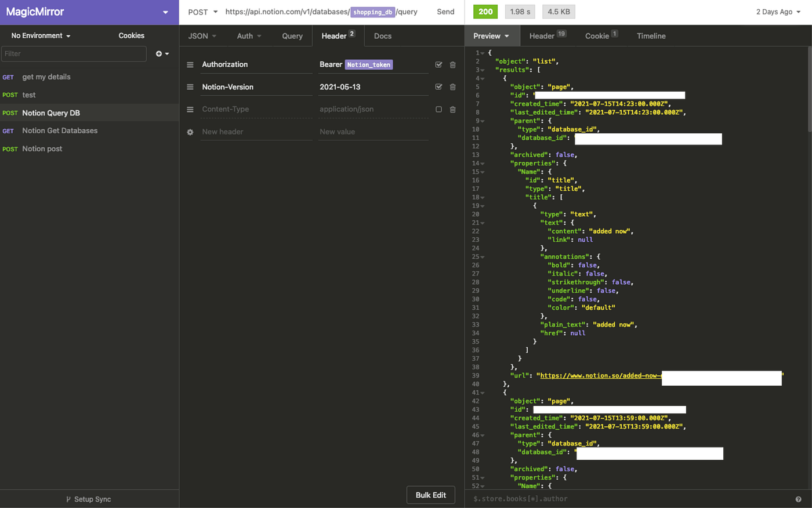Delete the Notion-Version header row

tap(452, 87)
